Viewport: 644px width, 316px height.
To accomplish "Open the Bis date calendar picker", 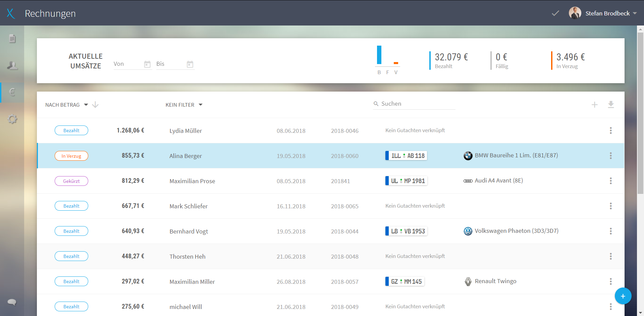I will tap(190, 64).
